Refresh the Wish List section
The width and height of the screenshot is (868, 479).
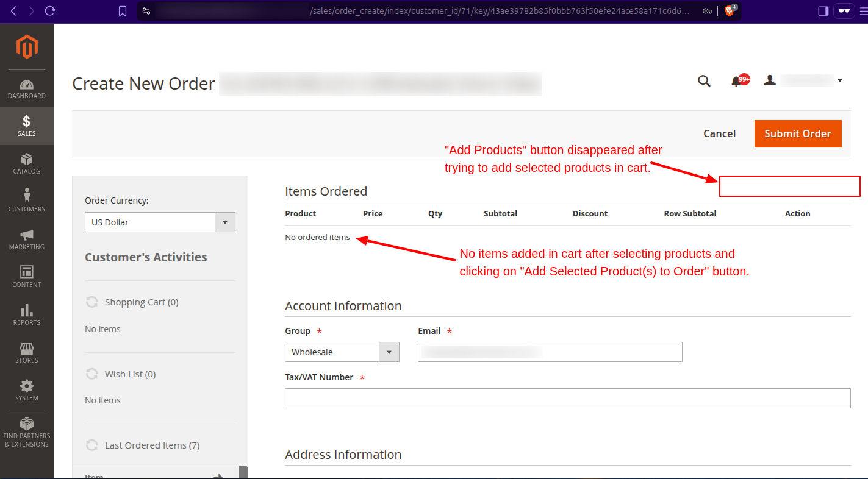pos(92,374)
